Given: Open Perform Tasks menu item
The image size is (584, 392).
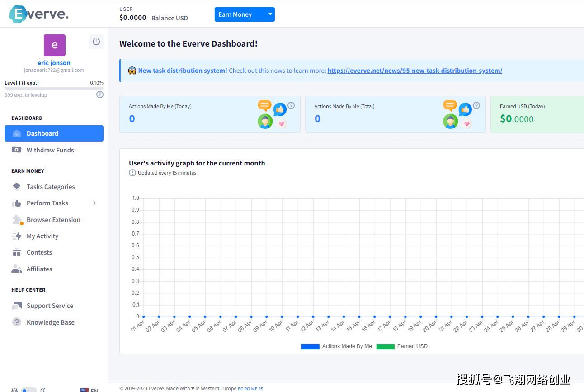Looking at the screenshot, I should 54,203.
